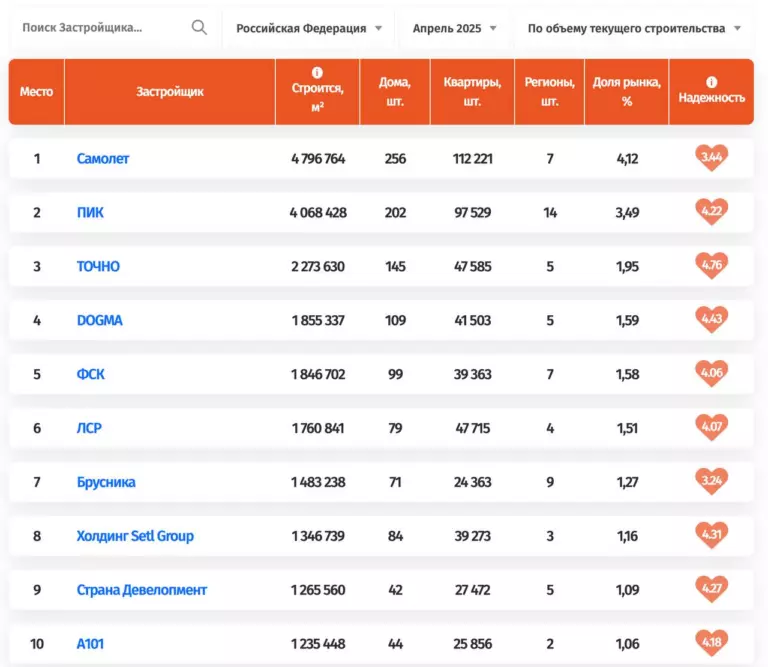The height and width of the screenshot is (667, 768).
Task: Select the value 4 068 428
Action: pos(318,213)
